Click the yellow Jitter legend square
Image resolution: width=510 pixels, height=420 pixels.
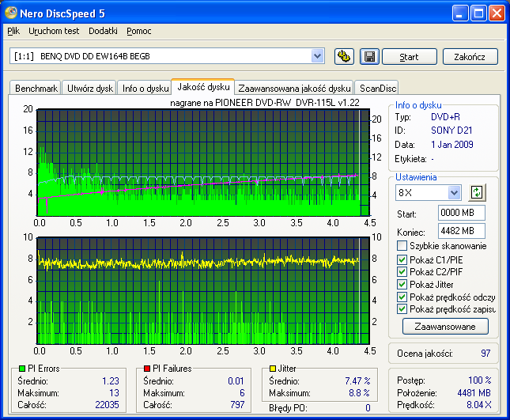273,369
